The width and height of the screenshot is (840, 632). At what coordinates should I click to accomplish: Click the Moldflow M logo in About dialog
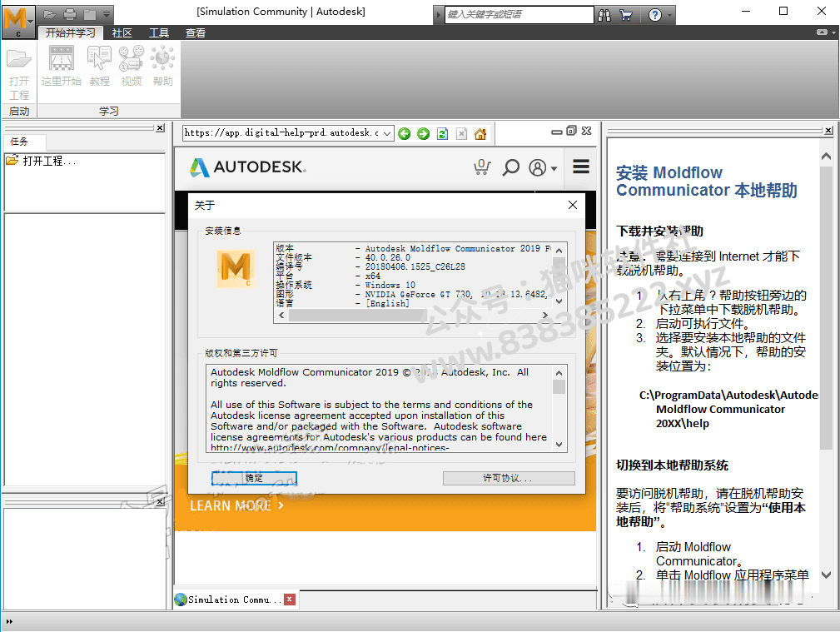(235, 269)
